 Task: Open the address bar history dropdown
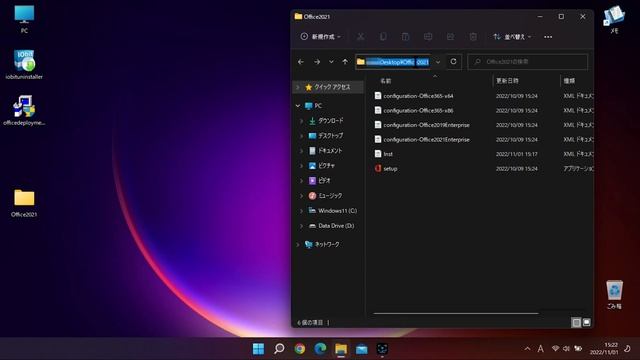[438, 62]
